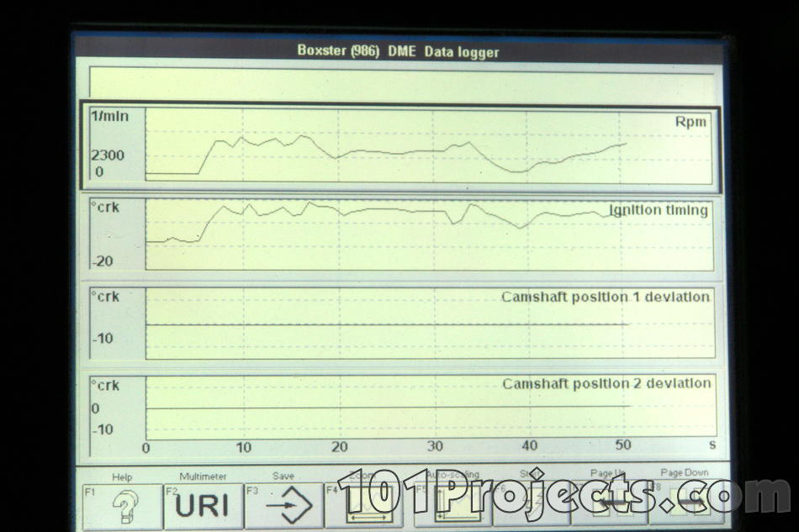Image resolution: width=799 pixels, height=532 pixels.
Task: Click the '40' mark on the time axis
Action: [x=529, y=445]
